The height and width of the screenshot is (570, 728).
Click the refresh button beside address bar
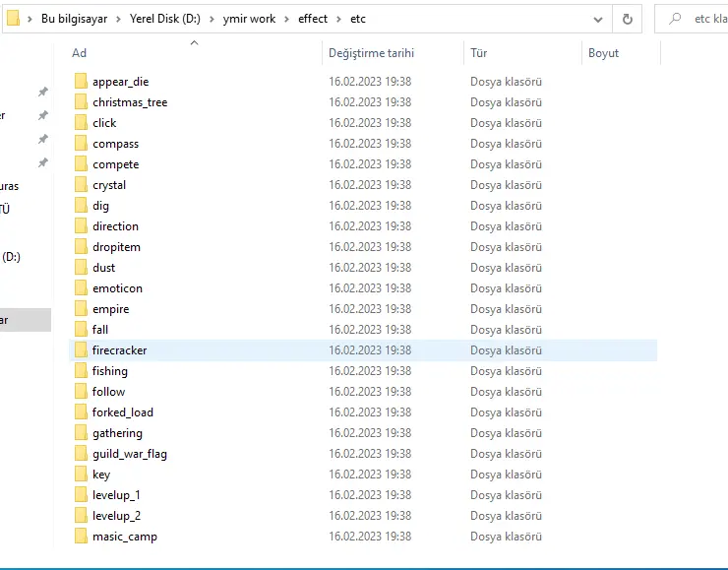tap(627, 19)
